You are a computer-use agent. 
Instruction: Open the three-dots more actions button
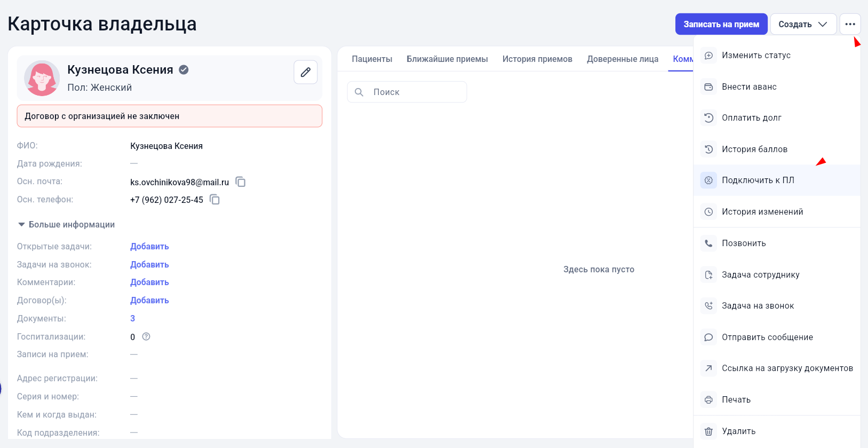(x=850, y=24)
